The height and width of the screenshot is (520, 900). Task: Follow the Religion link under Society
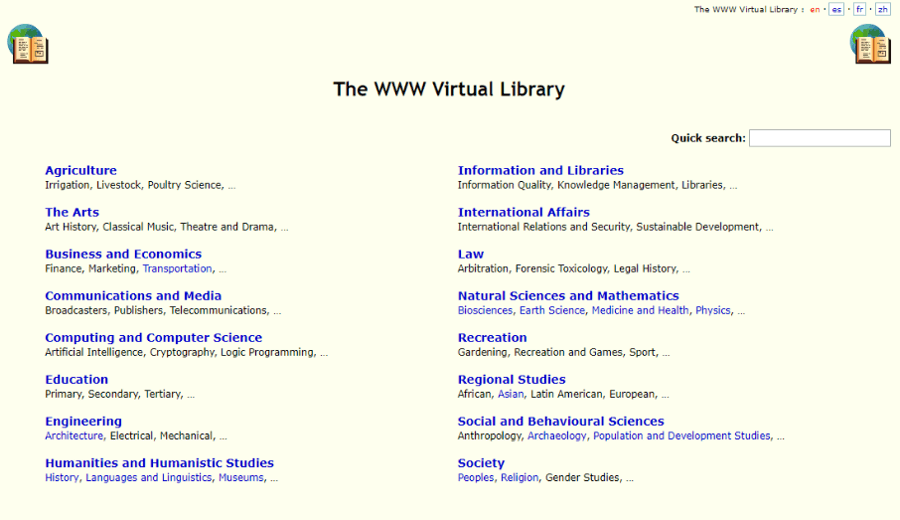(519, 478)
